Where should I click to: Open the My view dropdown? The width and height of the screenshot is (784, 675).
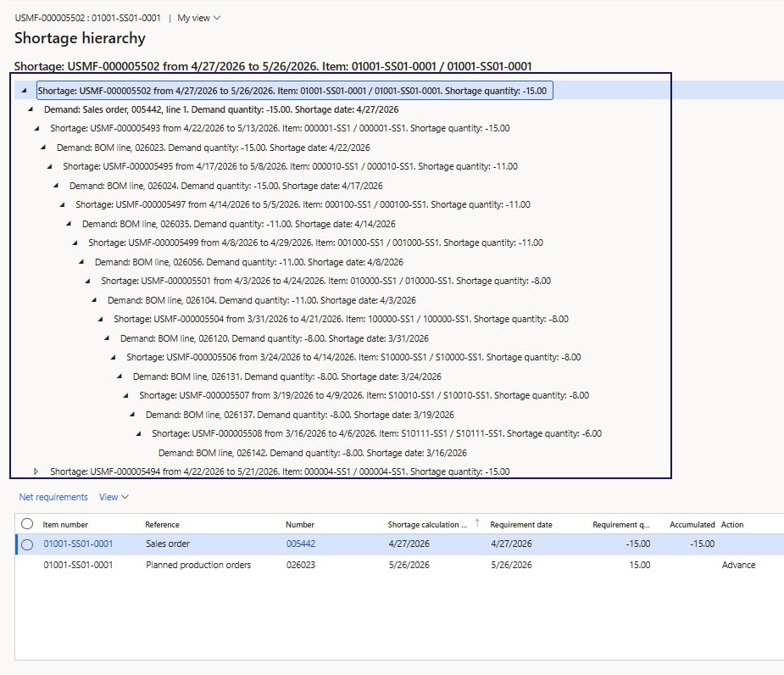(198, 18)
